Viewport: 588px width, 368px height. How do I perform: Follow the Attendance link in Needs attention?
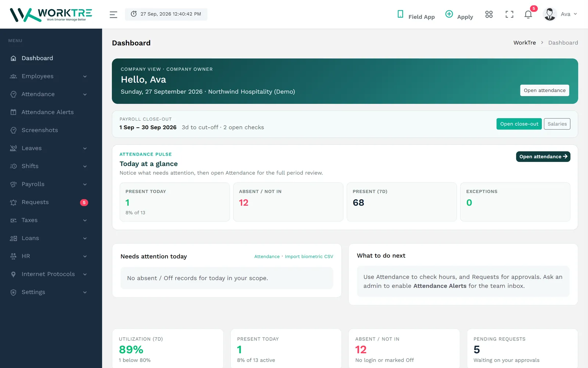(x=267, y=256)
